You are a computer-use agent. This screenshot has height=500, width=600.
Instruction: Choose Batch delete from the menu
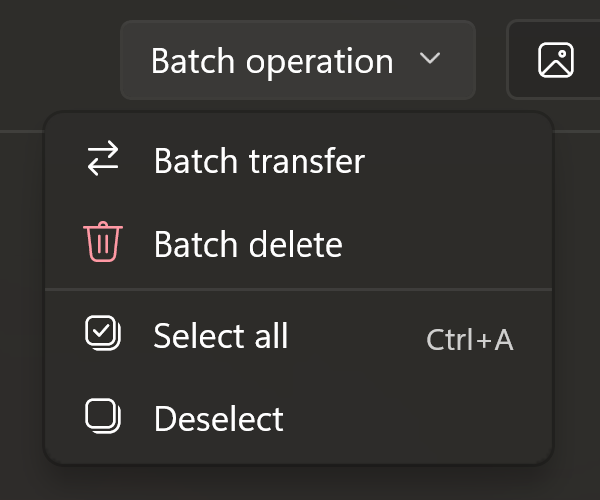point(298,244)
